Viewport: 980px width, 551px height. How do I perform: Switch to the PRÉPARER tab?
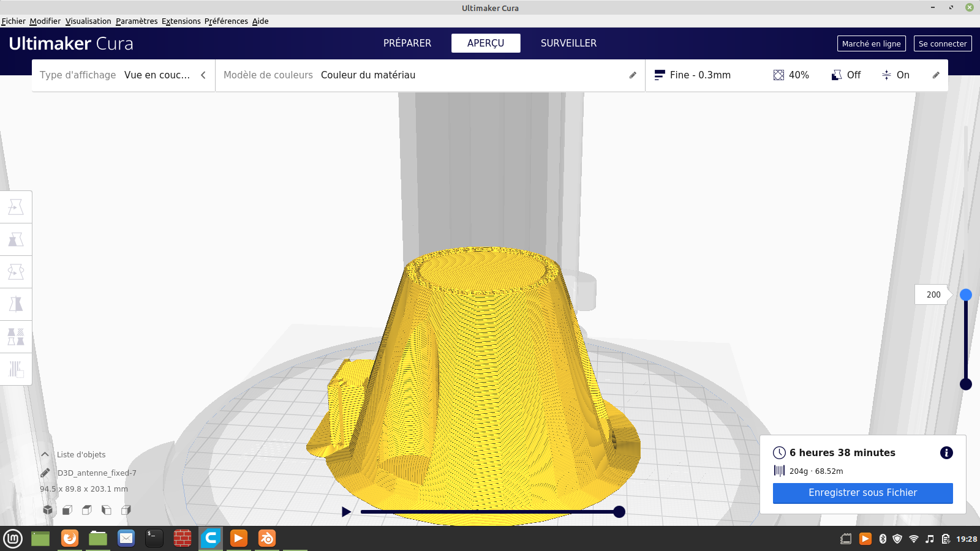point(407,43)
